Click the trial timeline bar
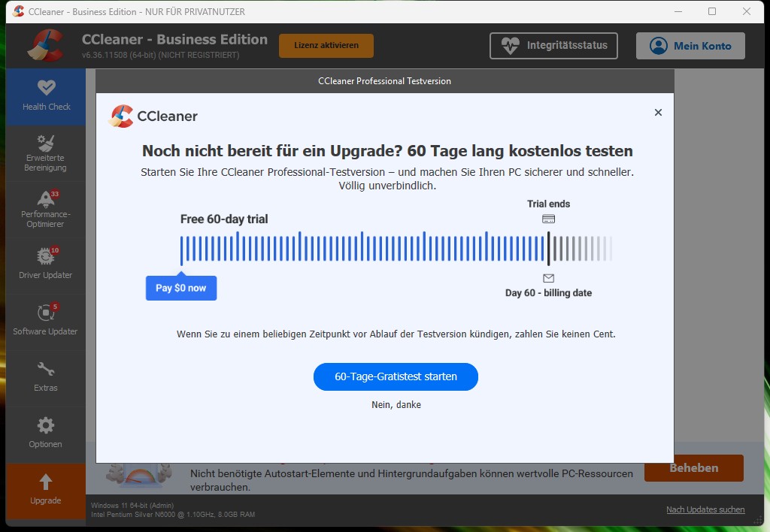The image size is (770, 532). tap(396, 248)
